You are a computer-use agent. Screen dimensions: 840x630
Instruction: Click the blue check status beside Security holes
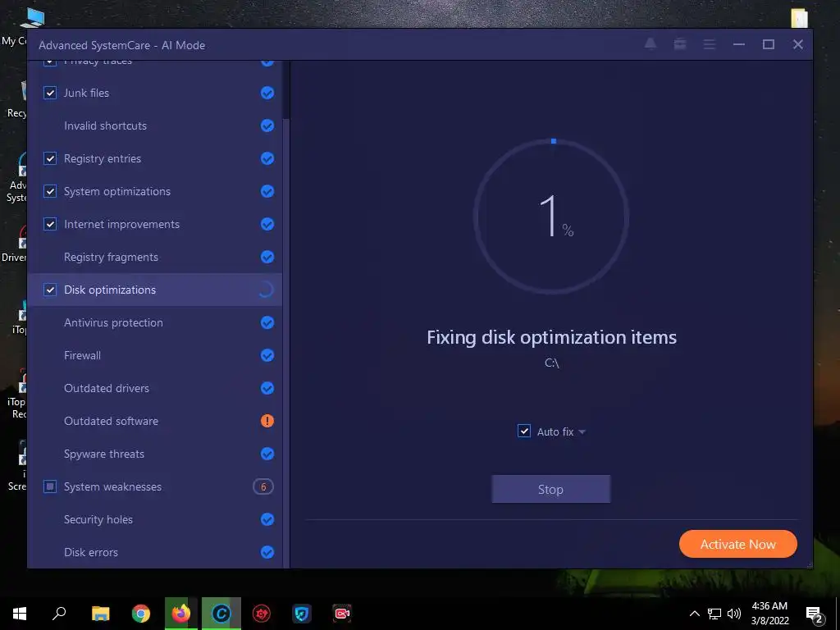click(267, 519)
